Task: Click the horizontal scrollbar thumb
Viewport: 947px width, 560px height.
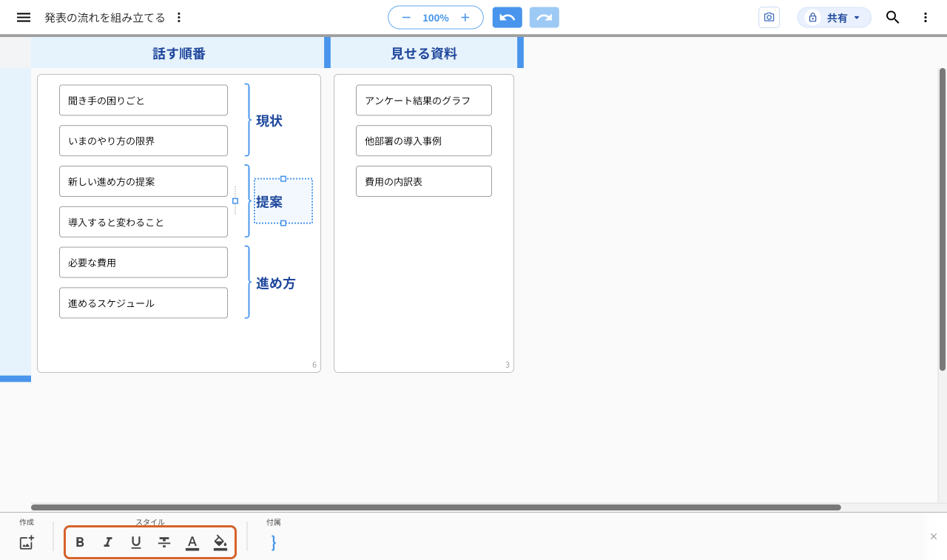Action: pyautogui.click(x=436, y=507)
